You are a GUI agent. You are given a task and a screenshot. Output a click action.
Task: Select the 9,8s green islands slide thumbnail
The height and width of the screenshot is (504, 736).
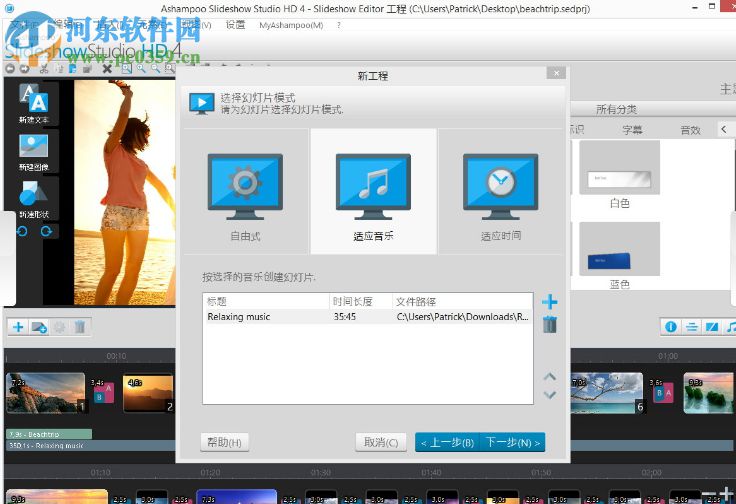click(x=708, y=393)
